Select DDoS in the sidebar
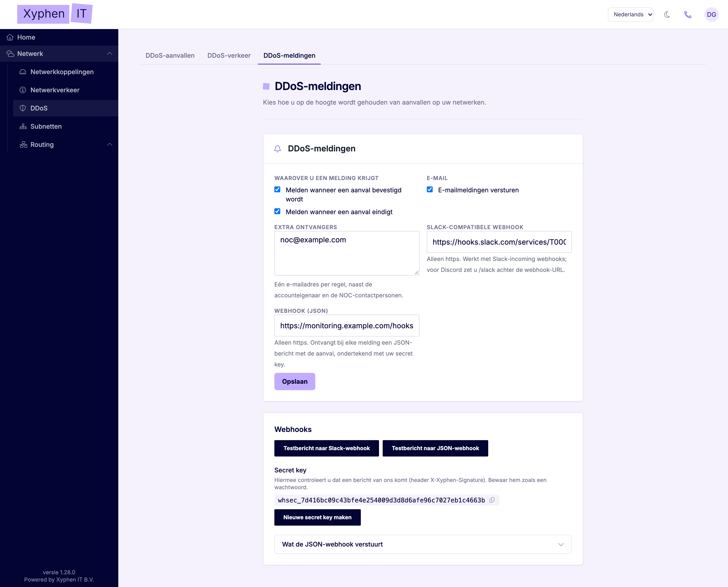The width and height of the screenshot is (728, 587). point(66,108)
